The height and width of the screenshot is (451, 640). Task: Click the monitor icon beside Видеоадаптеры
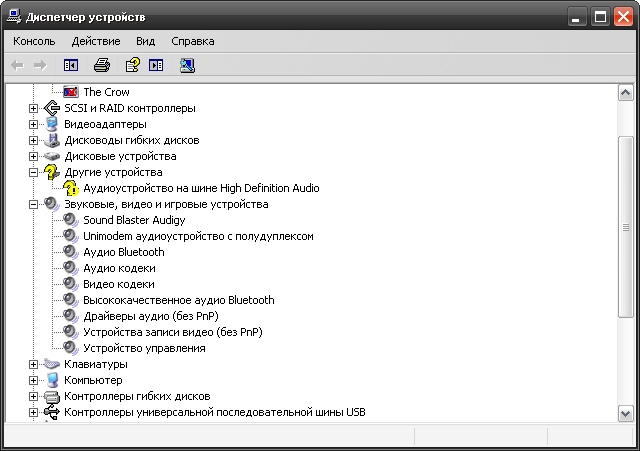52,124
